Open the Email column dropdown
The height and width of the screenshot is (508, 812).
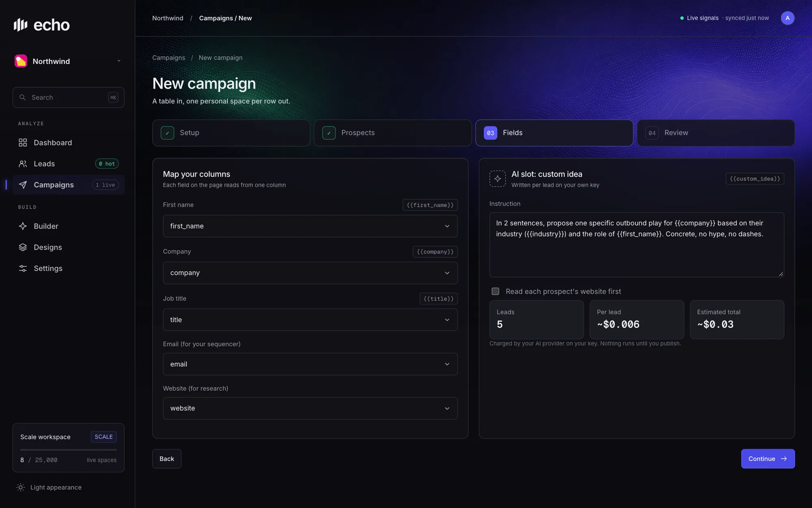pos(310,364)
